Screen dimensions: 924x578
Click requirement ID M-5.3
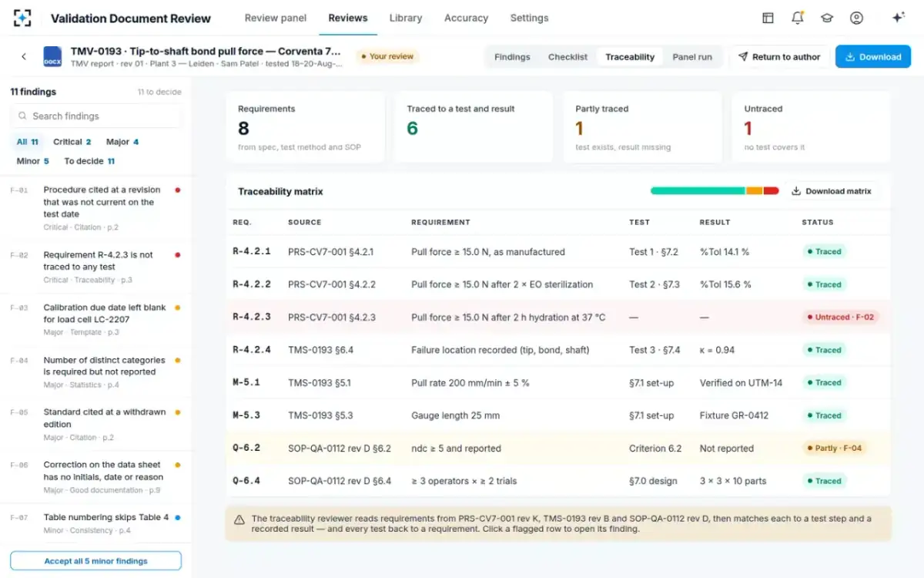click(246, 415)
